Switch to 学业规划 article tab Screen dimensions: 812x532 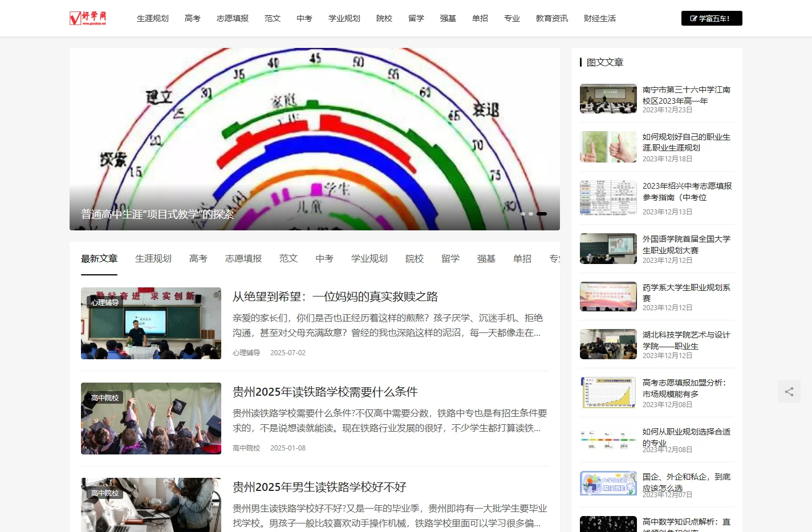click(x=370, y=258)
